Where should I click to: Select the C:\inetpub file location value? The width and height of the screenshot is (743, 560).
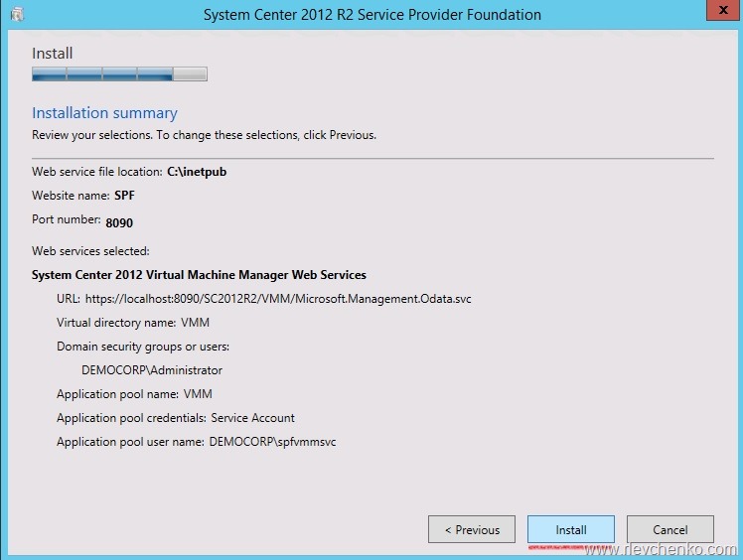coord(197,172)
